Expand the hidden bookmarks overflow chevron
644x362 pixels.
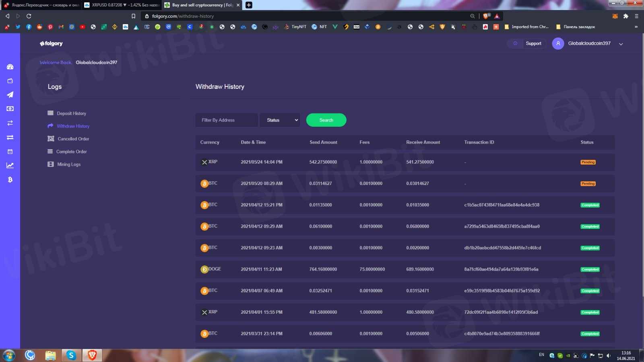(636, 27)
